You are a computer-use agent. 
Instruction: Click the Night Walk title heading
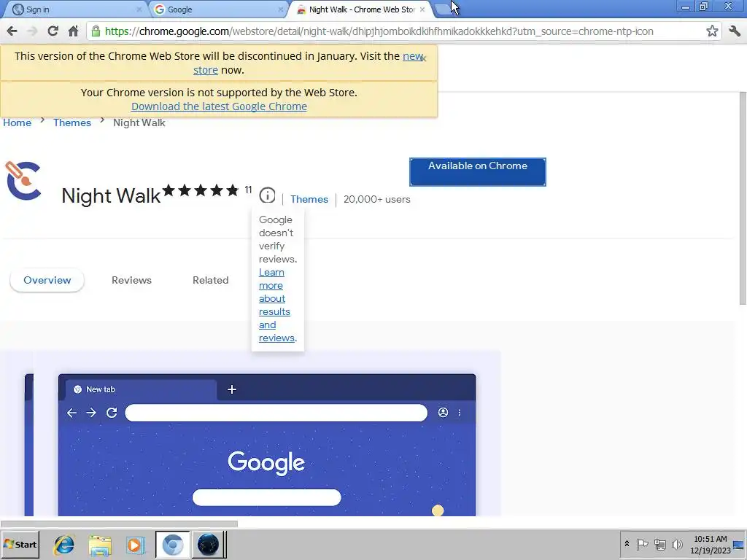[111, 195]
